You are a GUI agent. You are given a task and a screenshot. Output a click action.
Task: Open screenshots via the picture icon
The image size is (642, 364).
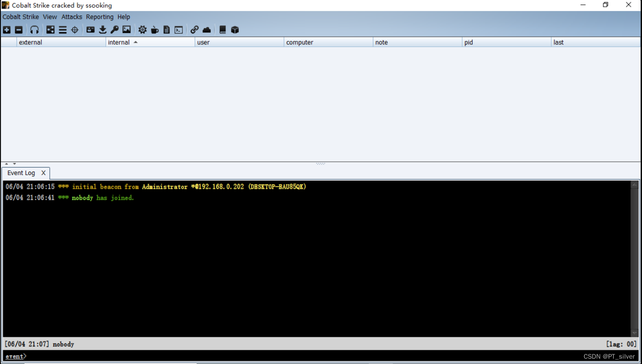tap(127, 30)
